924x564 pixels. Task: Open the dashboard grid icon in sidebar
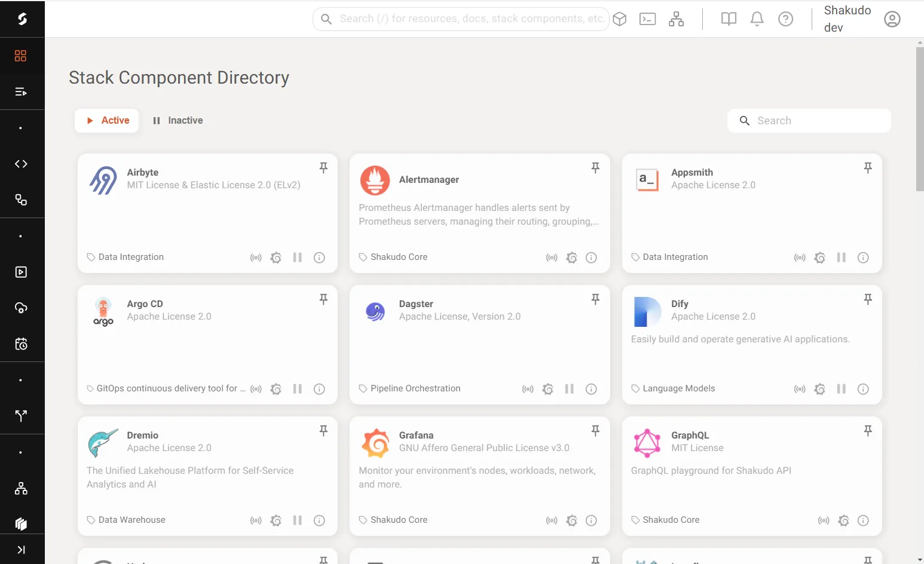pos(21,56)
